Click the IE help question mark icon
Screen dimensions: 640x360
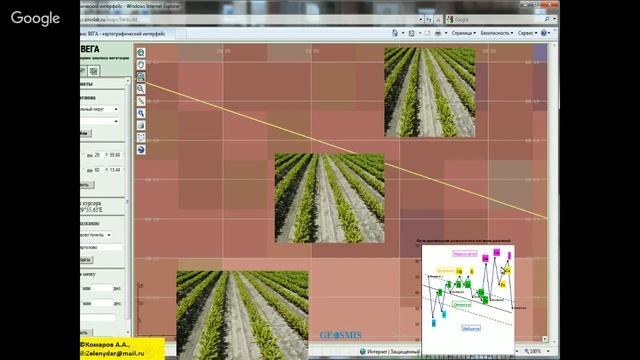(544, 33)
